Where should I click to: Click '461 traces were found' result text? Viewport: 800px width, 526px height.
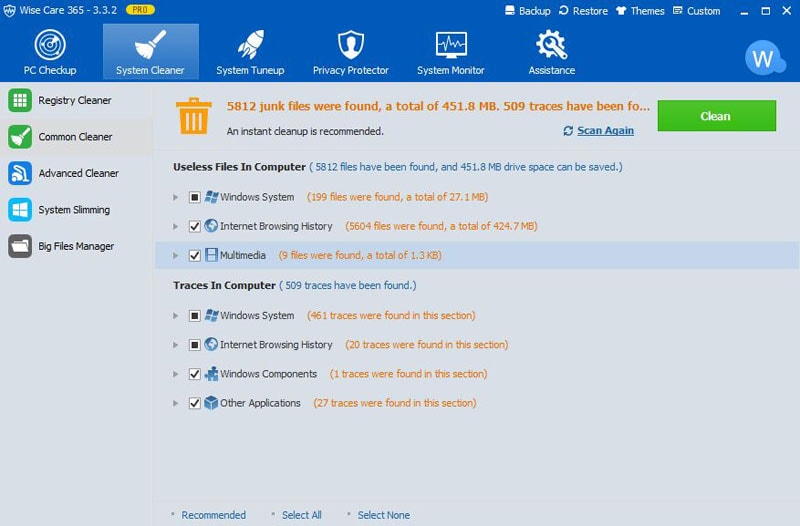tap(391, 315)
